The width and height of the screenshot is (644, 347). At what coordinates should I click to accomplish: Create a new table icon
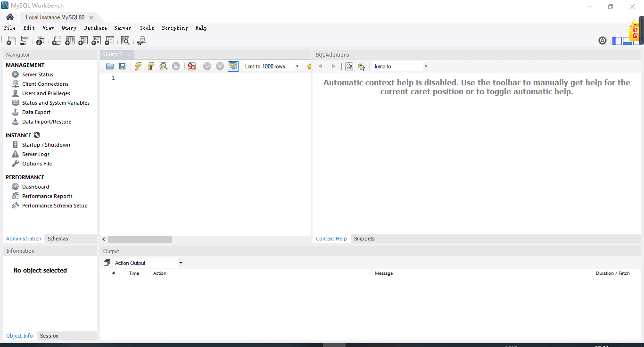(x=70, y=41)
